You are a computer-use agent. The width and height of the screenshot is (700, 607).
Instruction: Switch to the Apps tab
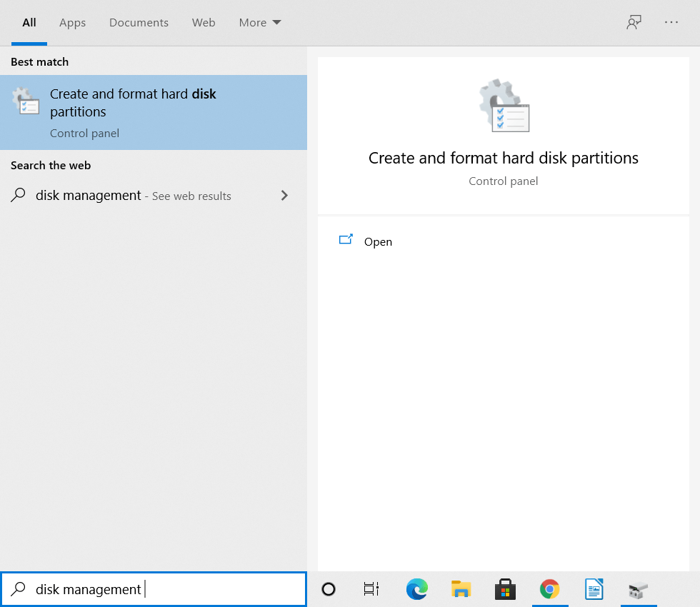pyautogui.click(x=72, y=22)
